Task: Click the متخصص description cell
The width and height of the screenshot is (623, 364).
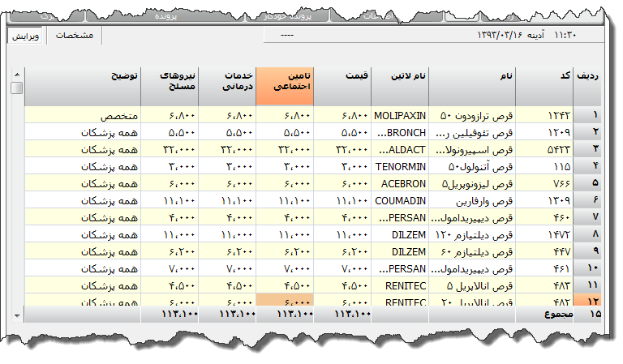Action: click(x=83, y=115)
